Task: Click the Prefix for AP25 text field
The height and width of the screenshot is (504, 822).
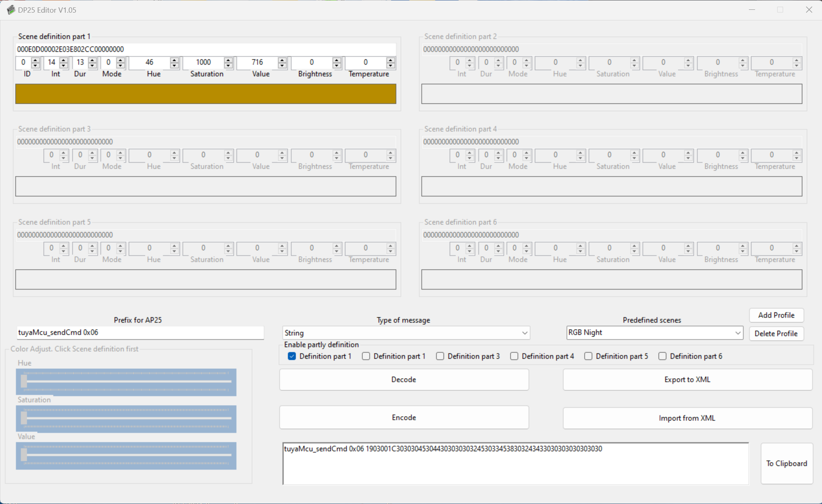Action: pyautogui.click(x=140, y=332)
